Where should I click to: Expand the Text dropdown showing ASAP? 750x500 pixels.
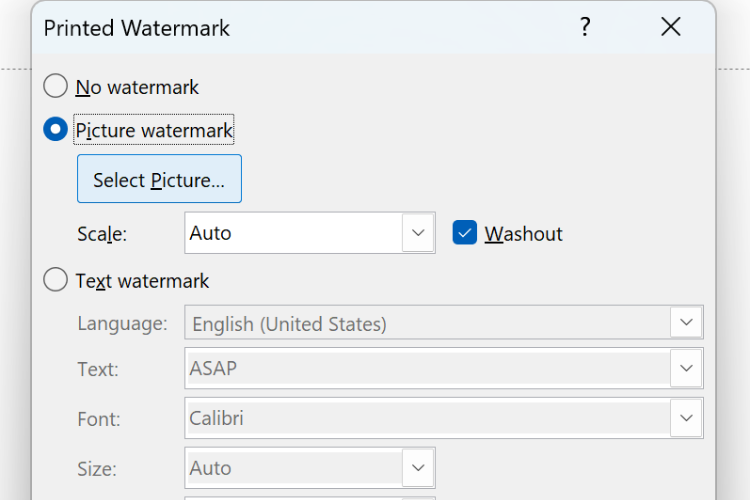[x=686, y=368]
